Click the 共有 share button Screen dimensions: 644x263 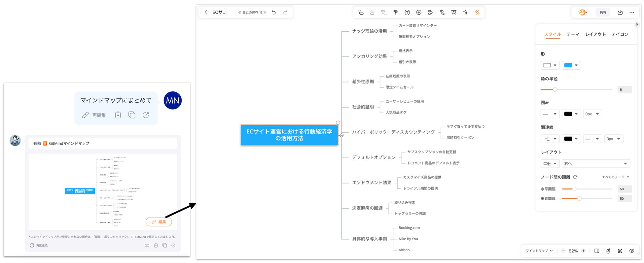tap(603, 13)
